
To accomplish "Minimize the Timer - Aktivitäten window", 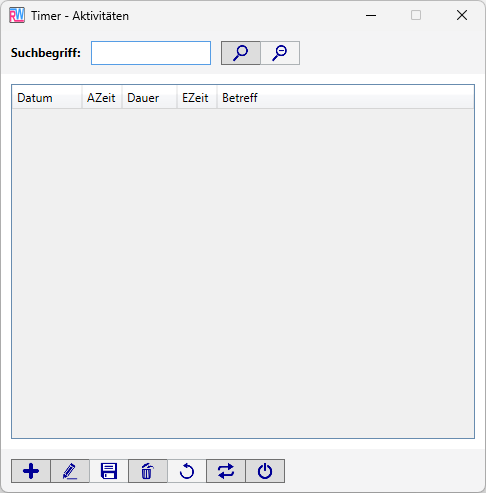I will 371,15.
